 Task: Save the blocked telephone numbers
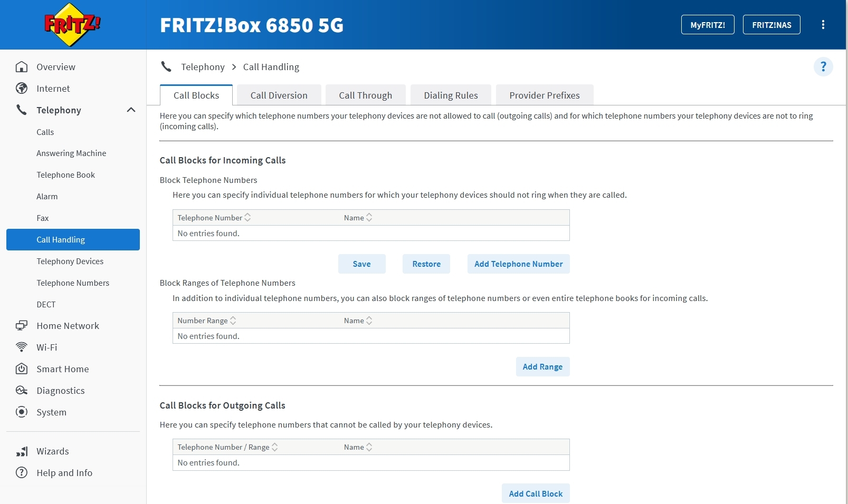362,264
